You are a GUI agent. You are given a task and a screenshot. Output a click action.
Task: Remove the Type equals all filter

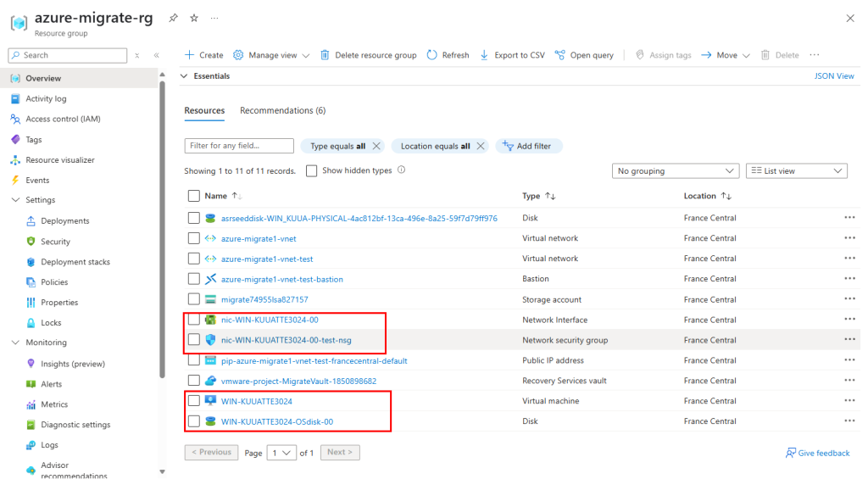pos(376,146)
